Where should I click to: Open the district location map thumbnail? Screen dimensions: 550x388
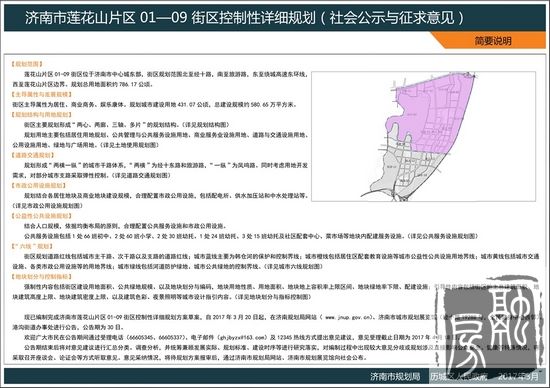click(x=423, y=136)
